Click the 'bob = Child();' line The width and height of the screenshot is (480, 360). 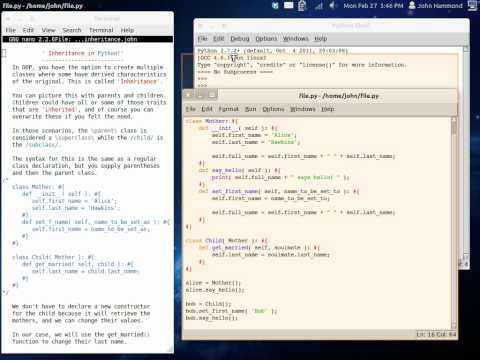point(208,304)
